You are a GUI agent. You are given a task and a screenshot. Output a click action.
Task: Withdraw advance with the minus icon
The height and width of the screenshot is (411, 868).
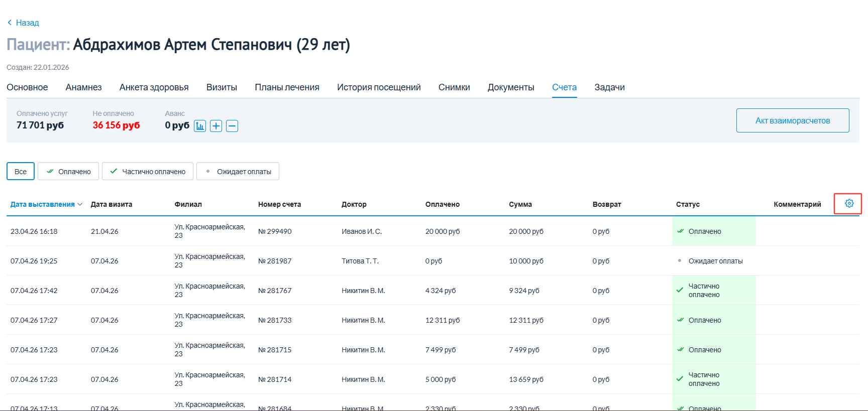click(232, 126)
